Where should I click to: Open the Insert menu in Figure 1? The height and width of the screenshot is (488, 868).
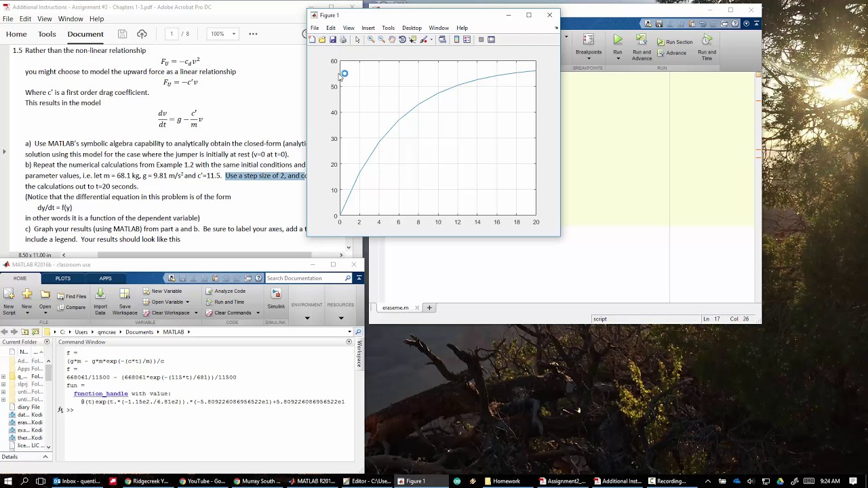point(368,28)
